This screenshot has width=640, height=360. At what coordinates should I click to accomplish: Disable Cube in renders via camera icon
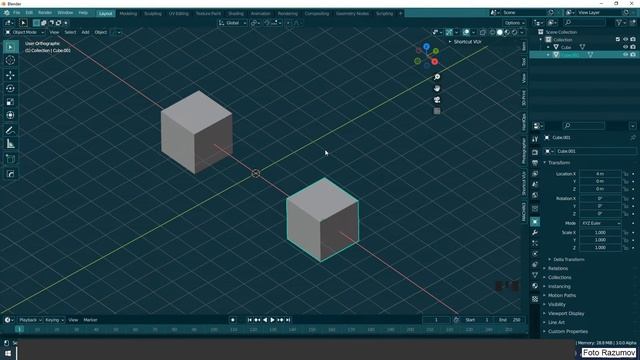pyautogui.click(x=633, y=47)
